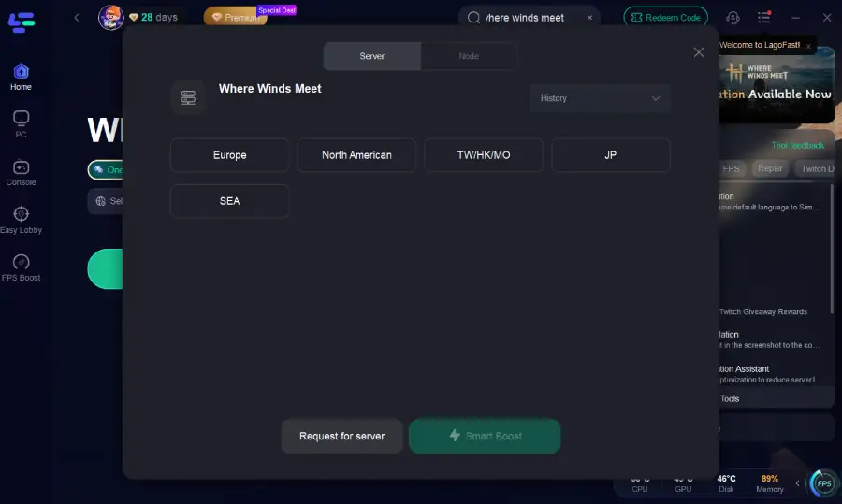Click the customer support headset icon

[733, 18]
